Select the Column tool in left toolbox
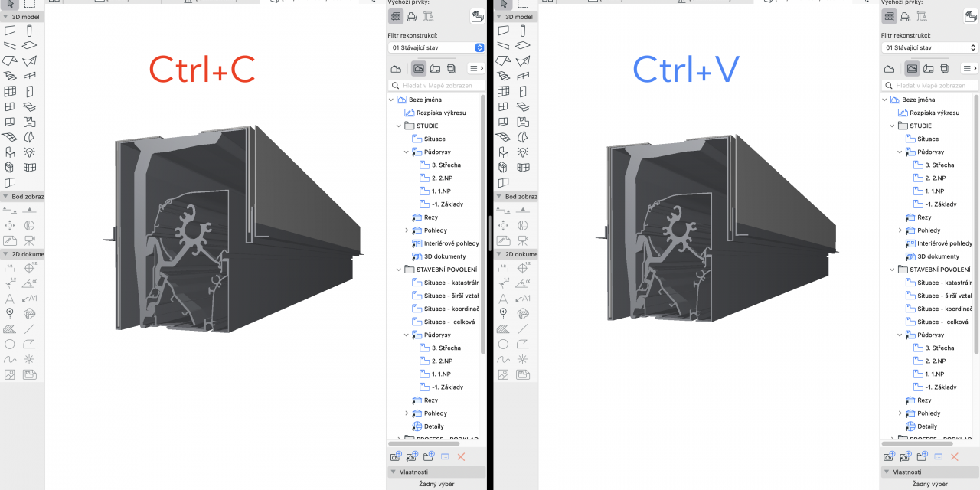The width and height of the screenshot is (980, 490). coord(30,31)
